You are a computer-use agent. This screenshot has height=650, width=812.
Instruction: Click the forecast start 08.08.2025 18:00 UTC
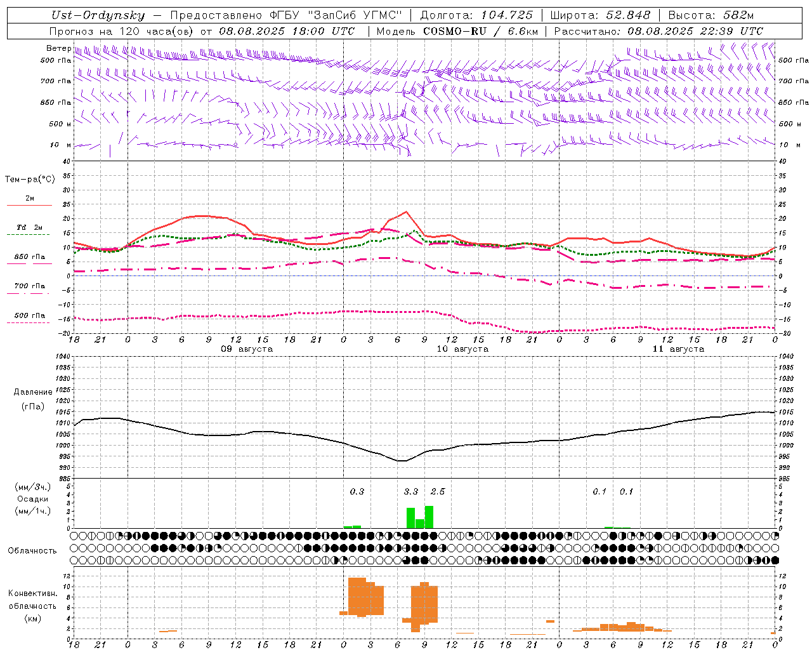click(x=287, y=31)
